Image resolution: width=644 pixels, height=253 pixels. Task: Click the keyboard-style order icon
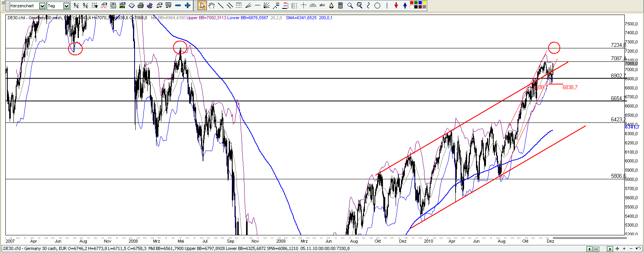pyautogui.click(x=168, y=5)
